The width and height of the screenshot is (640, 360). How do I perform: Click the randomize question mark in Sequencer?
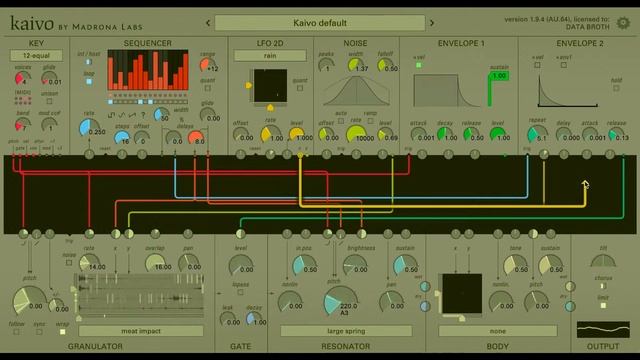143,116
